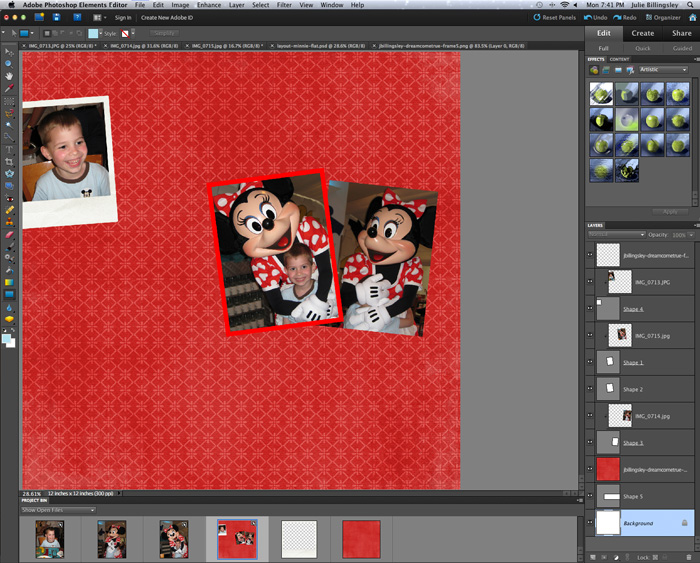700x563 pixels.
Task: Select the Move tool
Action: pos(9,52)
